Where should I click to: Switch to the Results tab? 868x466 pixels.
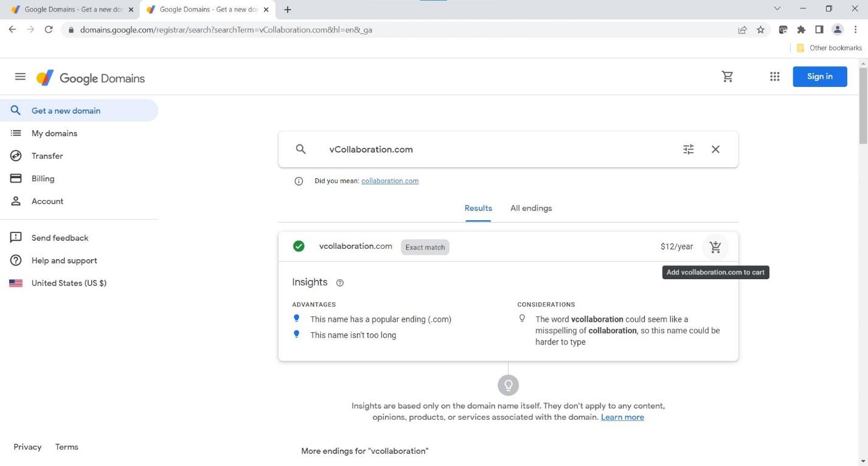478,208
